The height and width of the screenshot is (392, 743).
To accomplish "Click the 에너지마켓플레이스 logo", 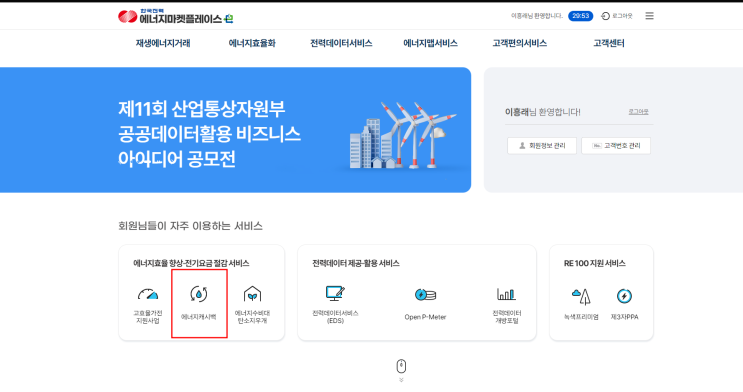I will pos(175,17).
